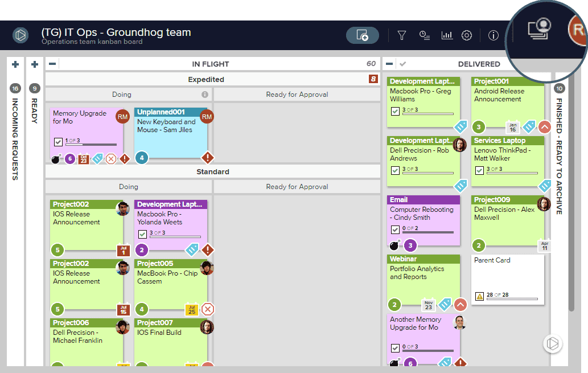The width and height of the screenshot is (588, 373).
Task: Click the red chevron icon on Portfolio Analytics card
Action: (x=460, y=305)
